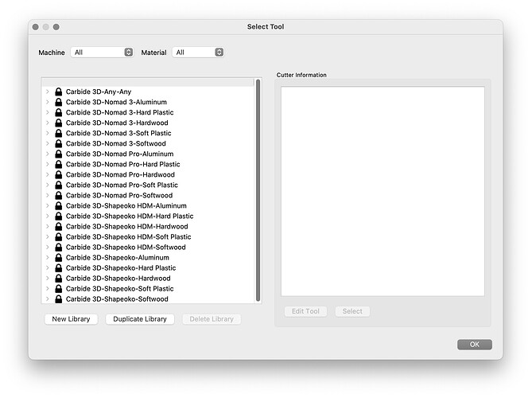Select Carbide 3D-Shapeoko-Soft Plastic row text
Screen dimensions: 532x398
[x=120, y=289]
